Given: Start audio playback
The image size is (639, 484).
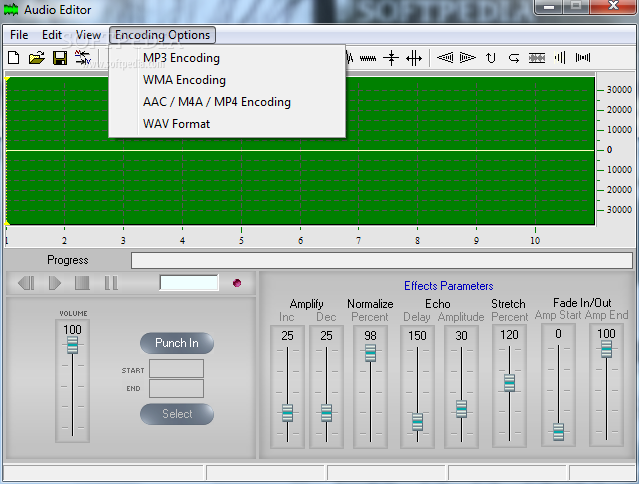Looking at the screenshot, I should coord(55,283).
